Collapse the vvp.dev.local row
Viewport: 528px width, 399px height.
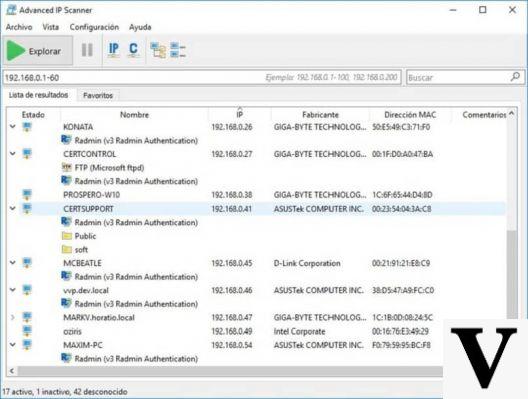point(13,290)
